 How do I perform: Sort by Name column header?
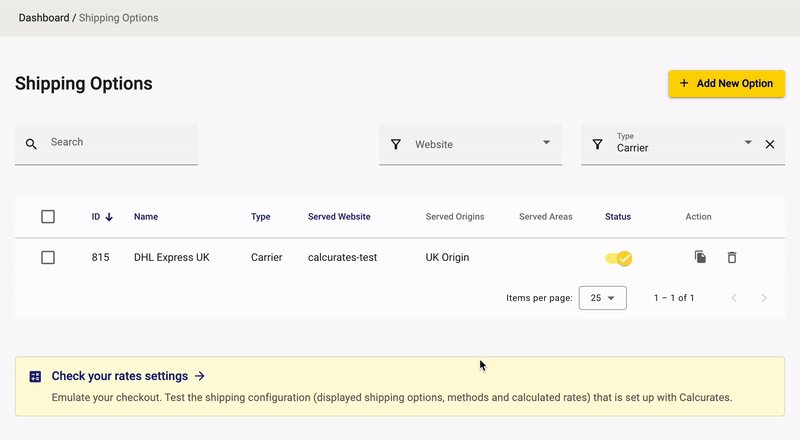pyautogui.click(x=146, y=216)
